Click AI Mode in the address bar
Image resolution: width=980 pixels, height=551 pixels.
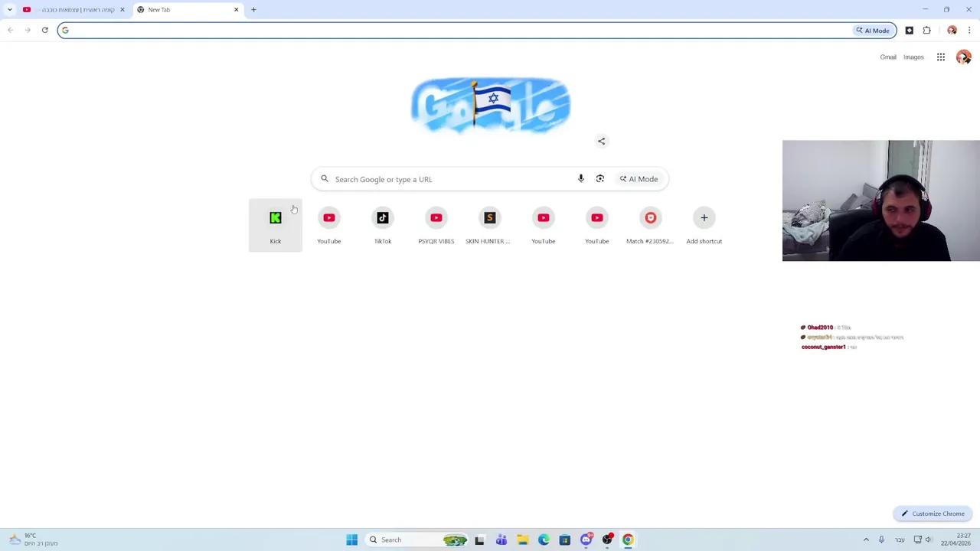point(873,31)
